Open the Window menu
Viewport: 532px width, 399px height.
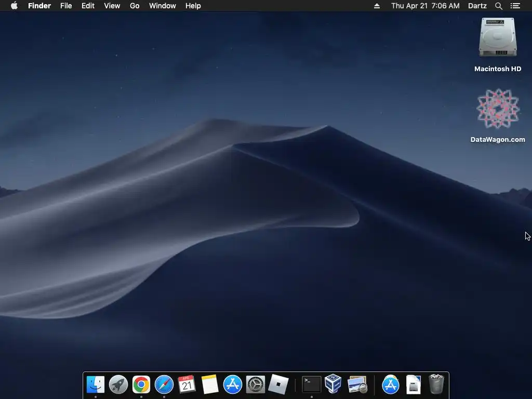(162, 6)
